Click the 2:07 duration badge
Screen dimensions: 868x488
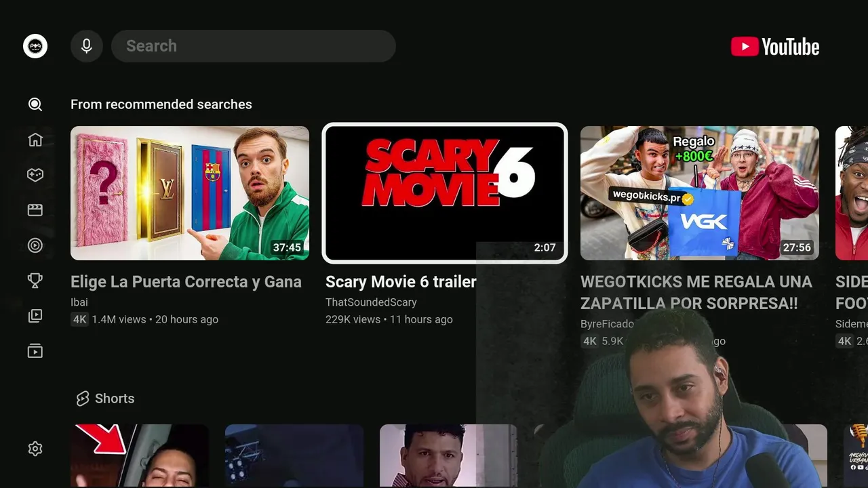[x=545, y=248]
